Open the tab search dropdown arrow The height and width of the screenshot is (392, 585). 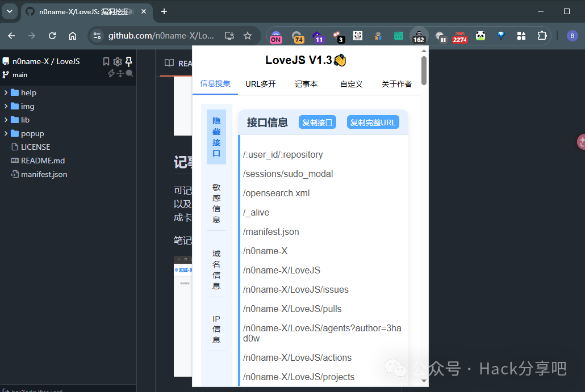coord(10,11)
